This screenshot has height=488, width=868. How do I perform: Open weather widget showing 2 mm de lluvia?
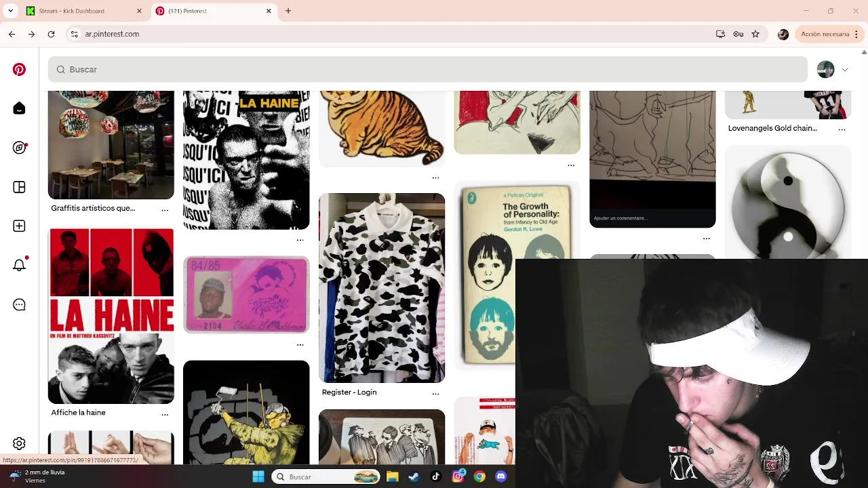click(x=37, y=476)
